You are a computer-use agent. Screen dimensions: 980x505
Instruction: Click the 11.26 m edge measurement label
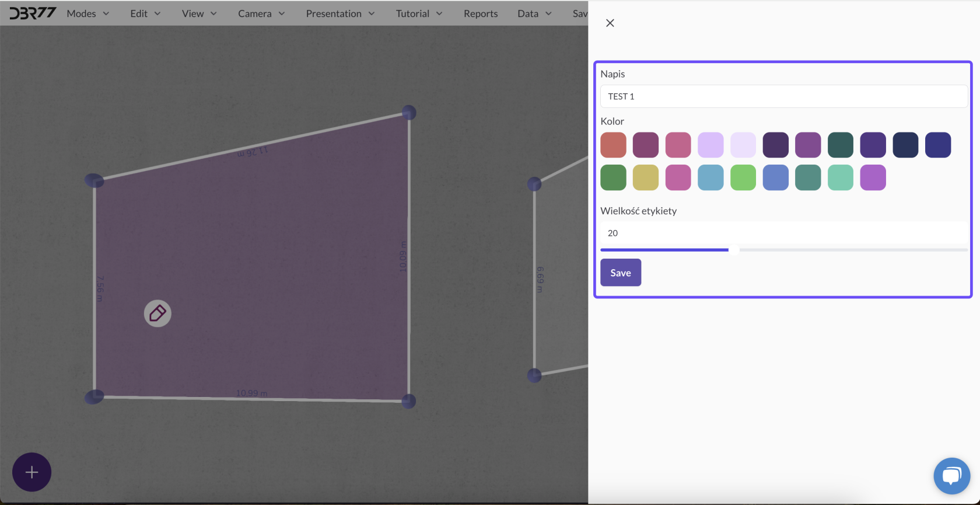(253, 152)
